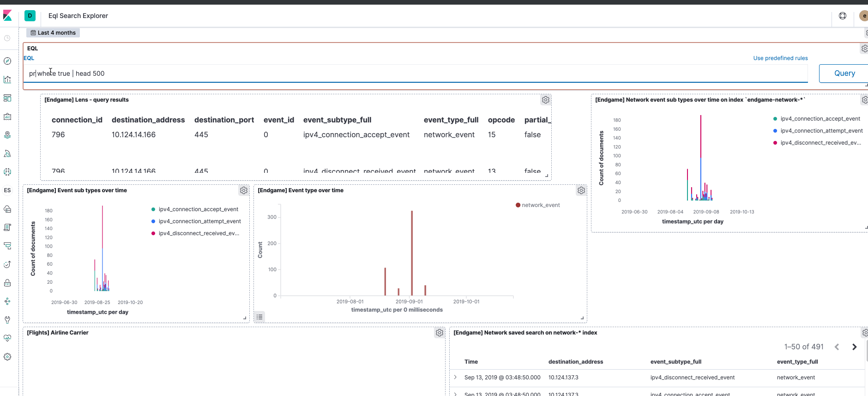Click event_subtype_full header in saved search table
This screenshot has width=868, height=396.
point(676,362)
